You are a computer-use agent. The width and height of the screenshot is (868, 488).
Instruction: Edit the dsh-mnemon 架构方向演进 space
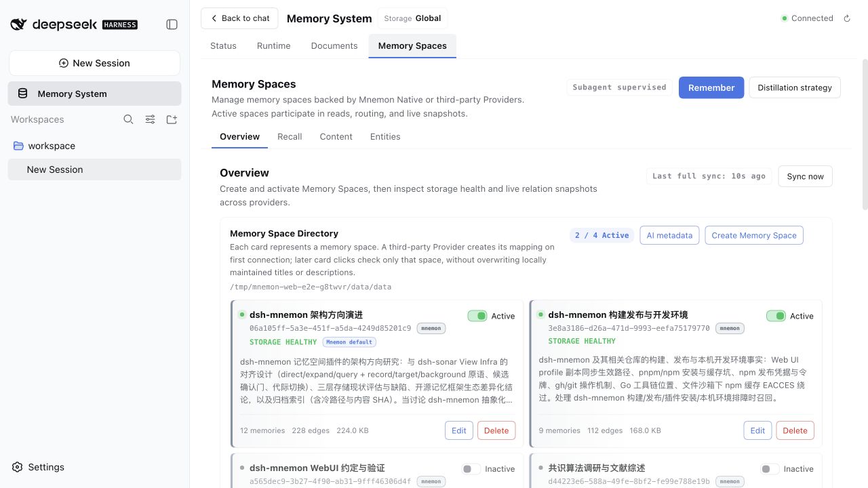click(x=459, y=430)
